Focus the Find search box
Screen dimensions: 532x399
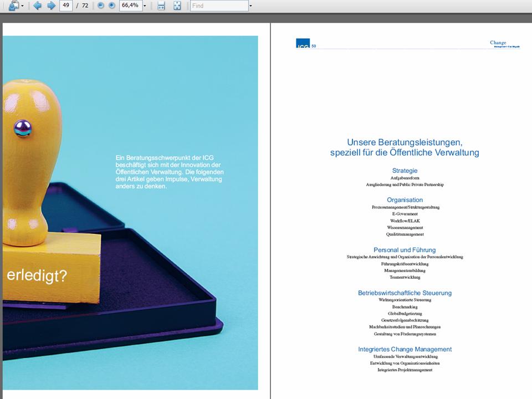(218, 6)
